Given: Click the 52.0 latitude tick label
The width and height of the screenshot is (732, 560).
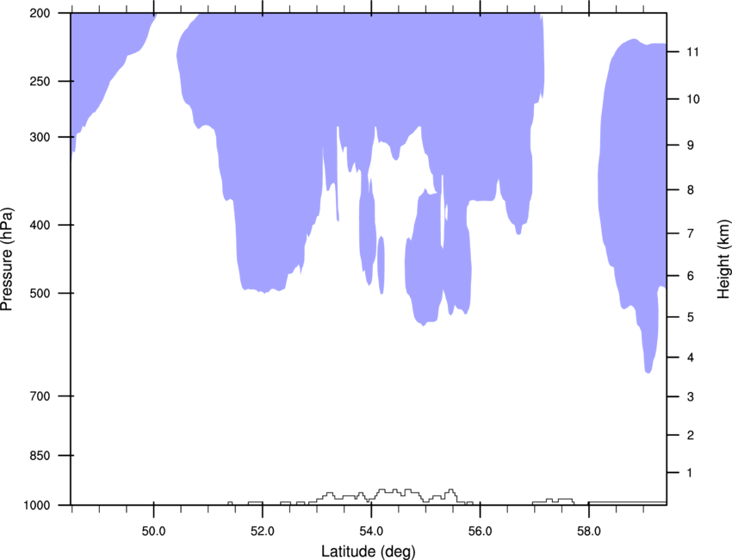Looking at the screenshot, I should pos(263,532).
